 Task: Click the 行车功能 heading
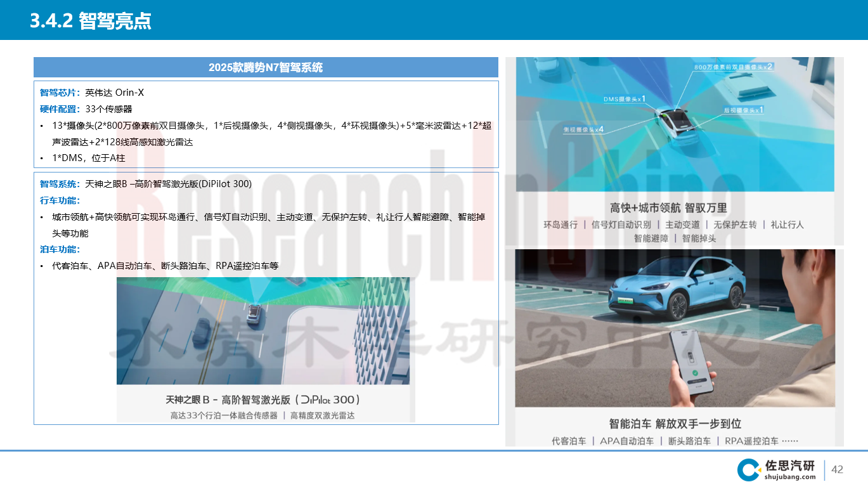click(60, 200)
